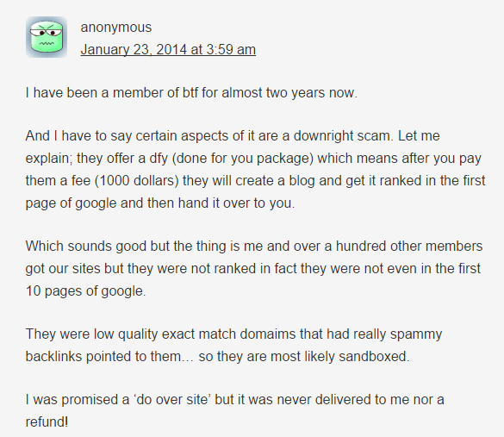Click the line "10 pages of google."
504x437 pixels.
coord(85,291)
